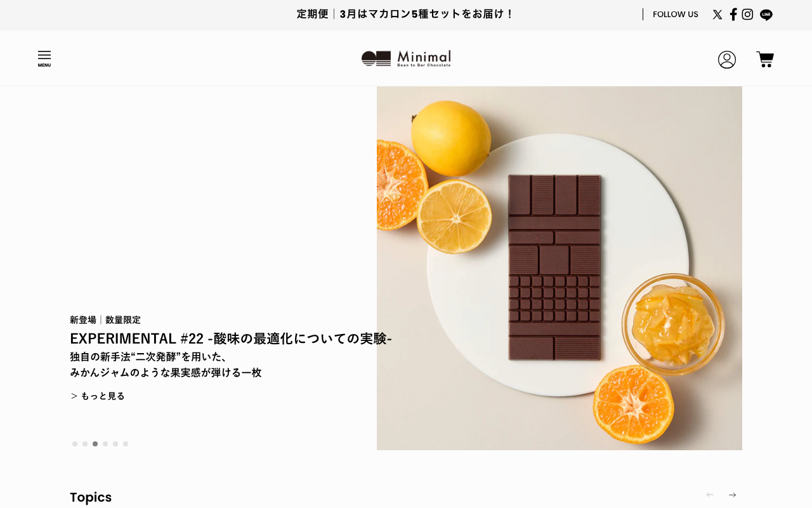Open the Instagram icon link
Viewport: 812px width, 508px height.
tap(747, 15)
